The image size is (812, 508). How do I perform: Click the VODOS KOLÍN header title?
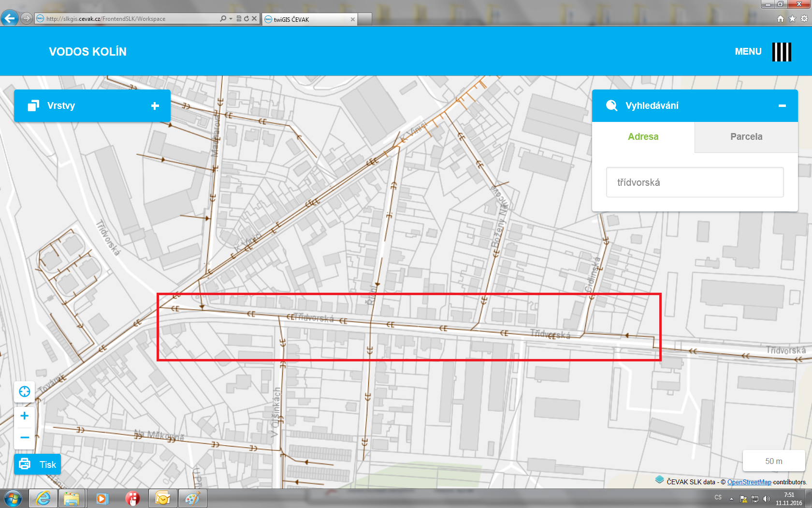pos(87,52)
